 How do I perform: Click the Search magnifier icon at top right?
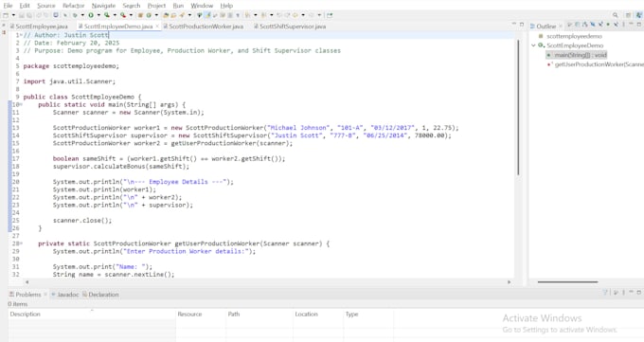coord(616,15)
